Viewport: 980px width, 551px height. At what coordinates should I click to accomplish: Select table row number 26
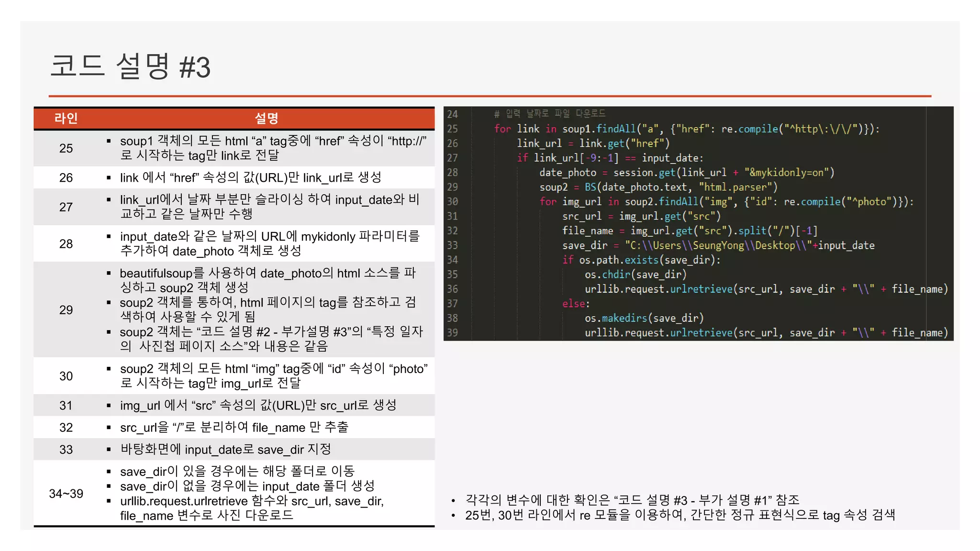click(66, 178)
